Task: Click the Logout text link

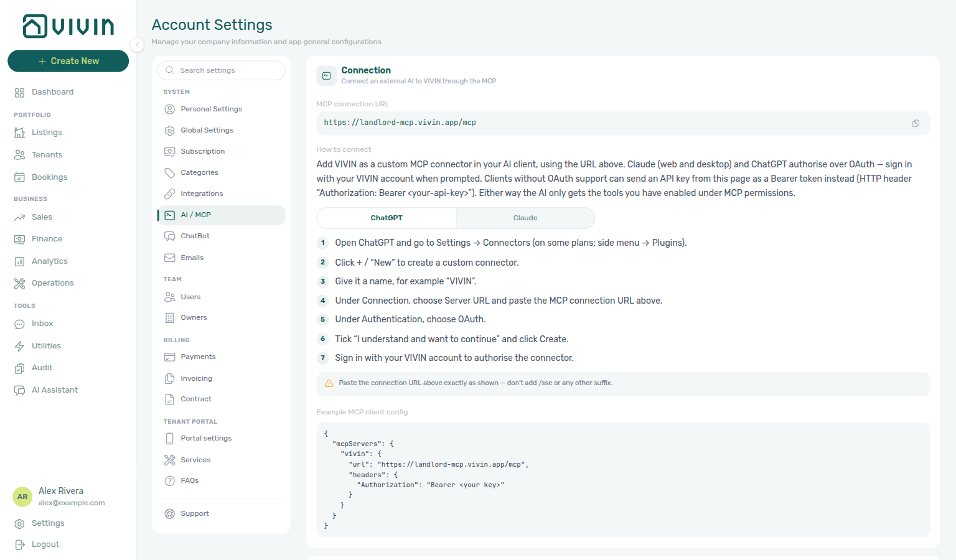Action: (45, 544)
